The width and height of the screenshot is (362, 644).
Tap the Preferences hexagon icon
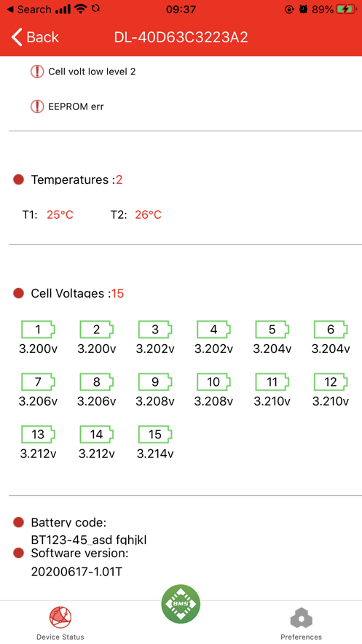tap(302, 618)
